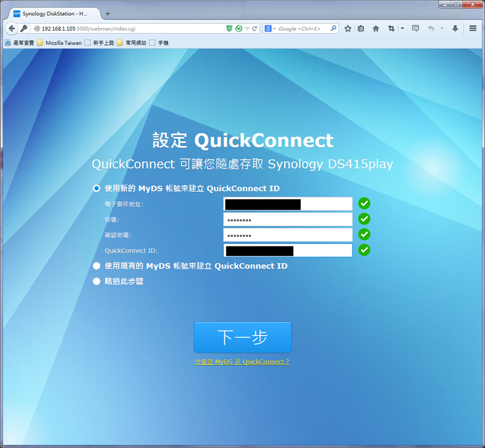485x448 pixels.
Task: Click the undo arrow toolbar icon
Action: tap(431, 29)
